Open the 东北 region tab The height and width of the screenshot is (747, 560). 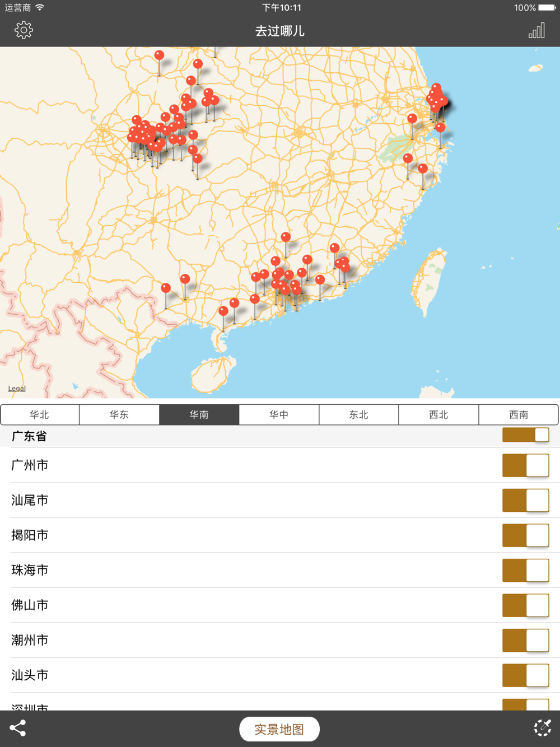point(358,415)
